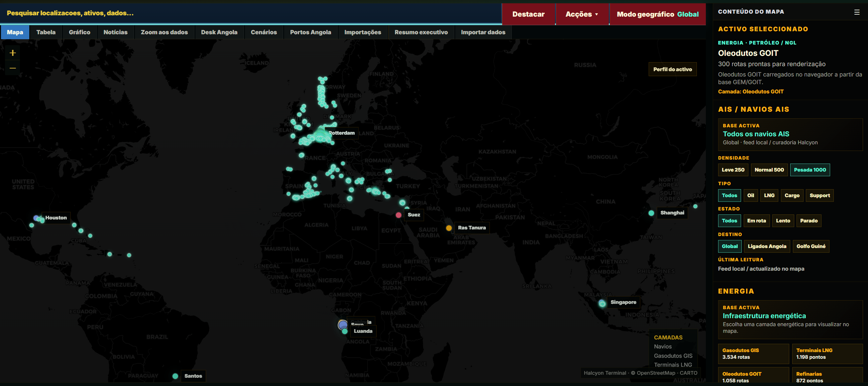Screen dimensions: 868x386
Task: Click Terminais LNG in Camadas legend
Action: [x=673, y=365]
